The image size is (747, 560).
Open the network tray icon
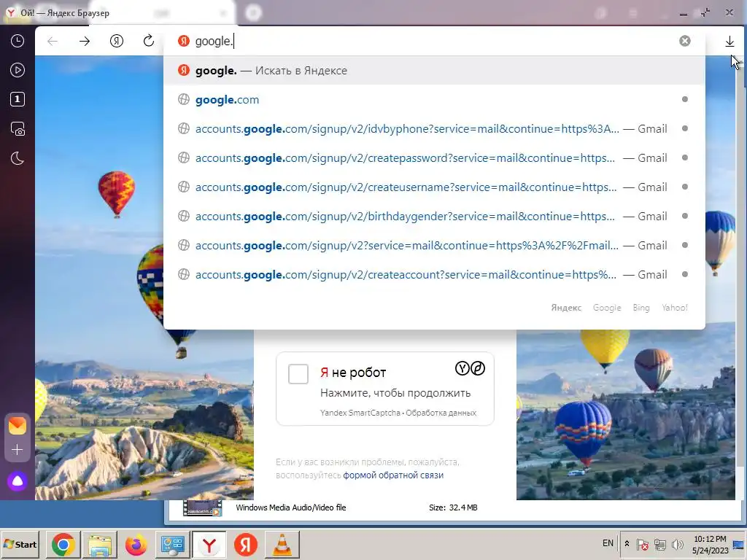tap(659, 544)
